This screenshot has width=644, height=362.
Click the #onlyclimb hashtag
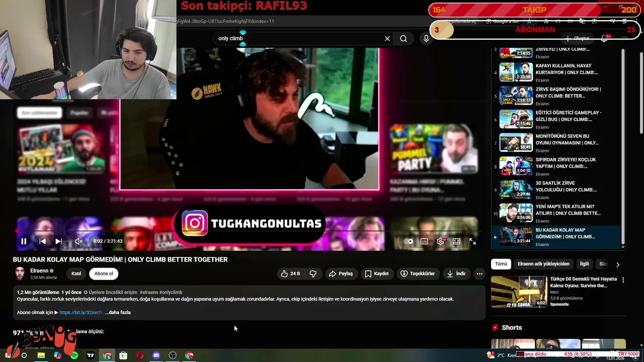(x=171, y=292)
